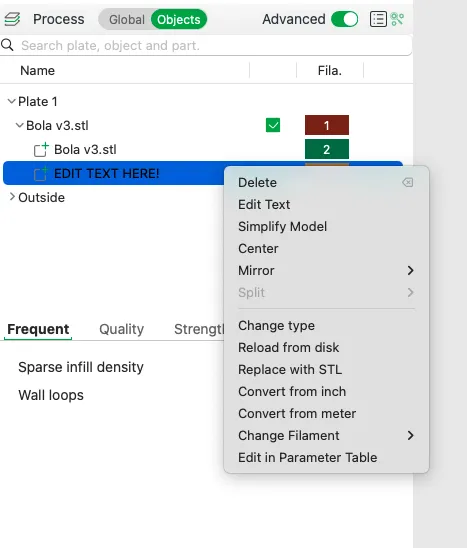The width and height of the screenshot is (467, 548).
Task: Uncheck the printable checkbox for Bola v3.stl
Action: [273, 125]
